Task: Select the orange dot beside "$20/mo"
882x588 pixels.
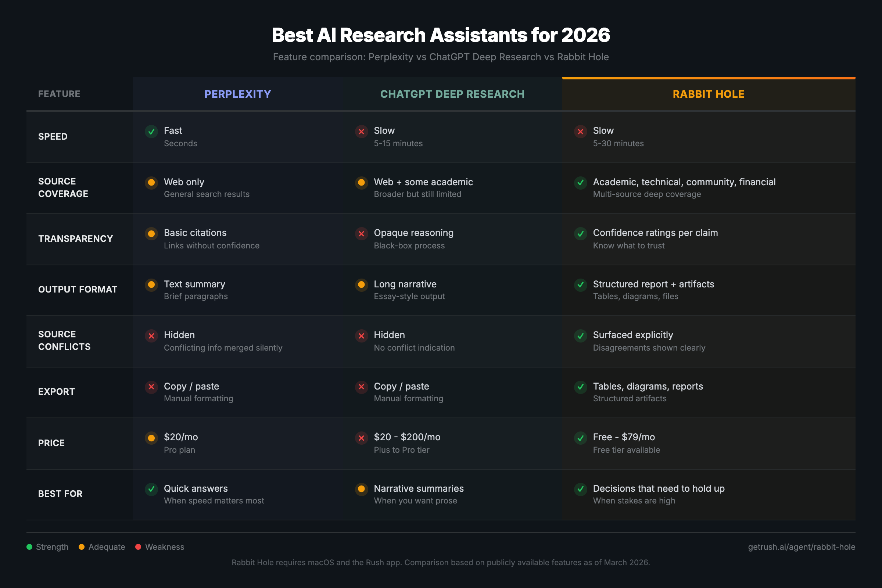Action: (x=151, y=438)
